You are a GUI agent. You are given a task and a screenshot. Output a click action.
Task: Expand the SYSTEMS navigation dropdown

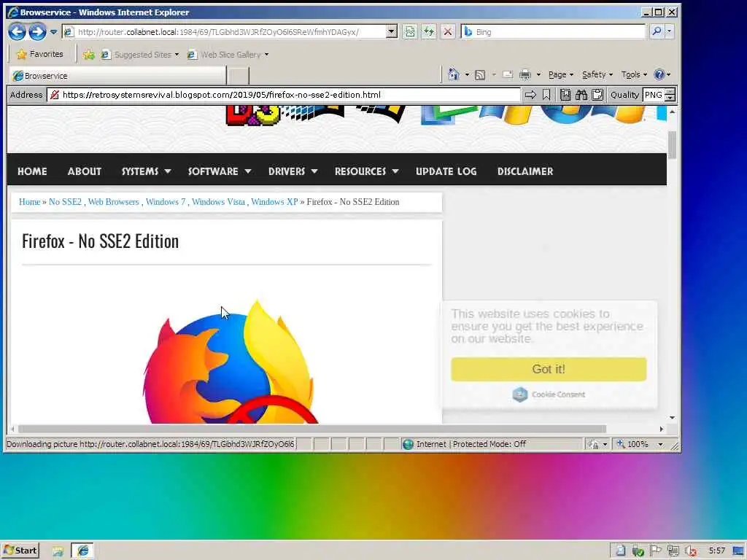[146, 171]
